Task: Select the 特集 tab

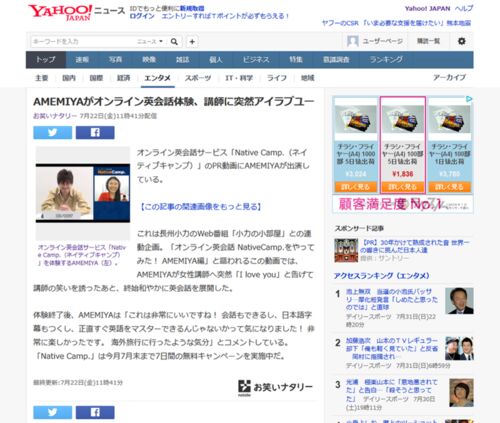Action: (x=296, y=60)
